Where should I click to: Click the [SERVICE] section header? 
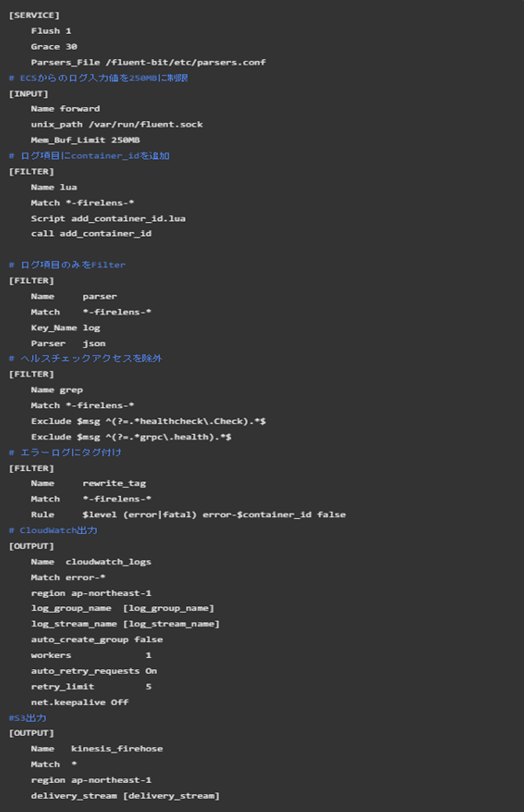pos(34,15)
